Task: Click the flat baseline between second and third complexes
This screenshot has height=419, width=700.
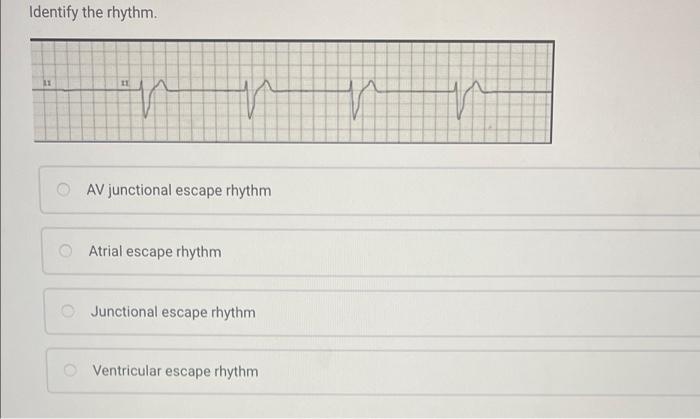Action: click(x=310, y=91)
